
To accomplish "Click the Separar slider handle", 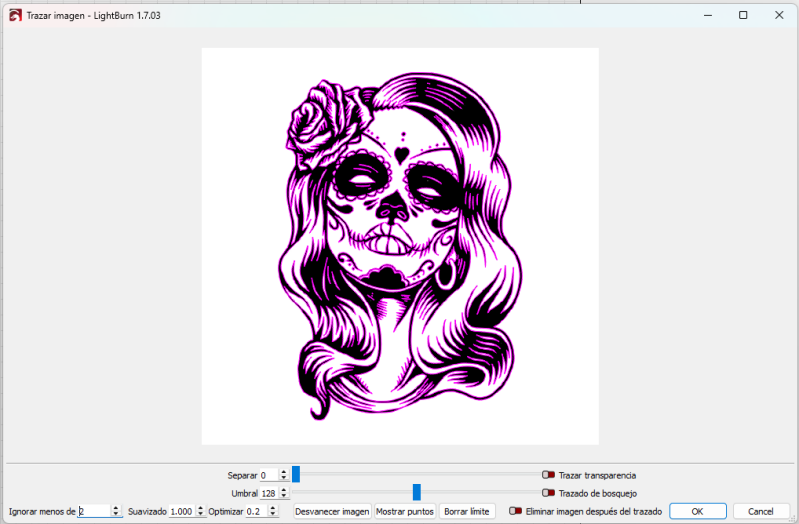I will point(296,475).
